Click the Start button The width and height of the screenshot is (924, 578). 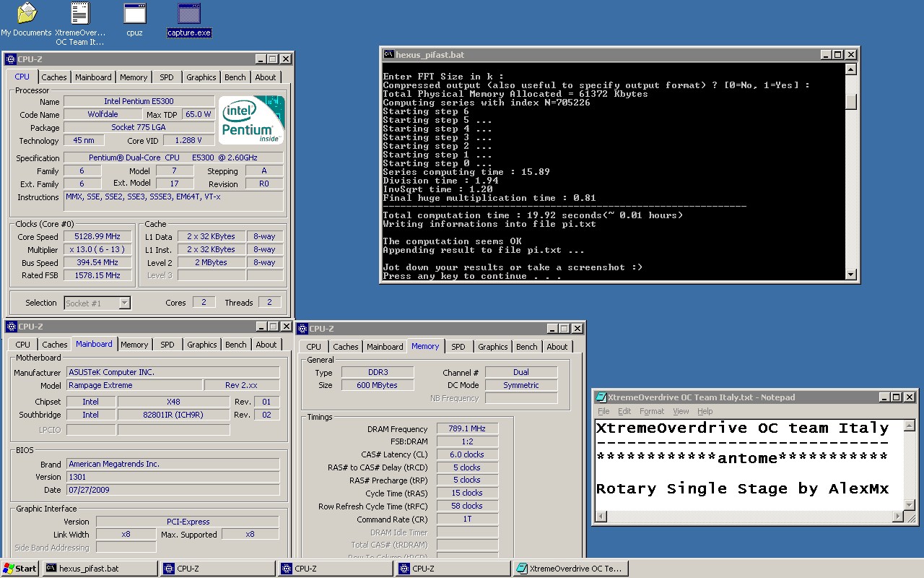coord(20,569)
